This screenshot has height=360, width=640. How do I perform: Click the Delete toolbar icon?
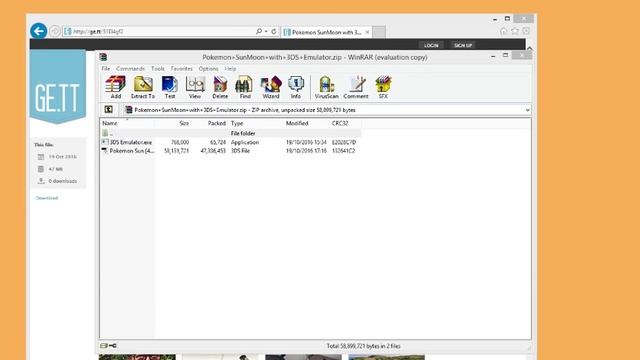click(220, 87)
